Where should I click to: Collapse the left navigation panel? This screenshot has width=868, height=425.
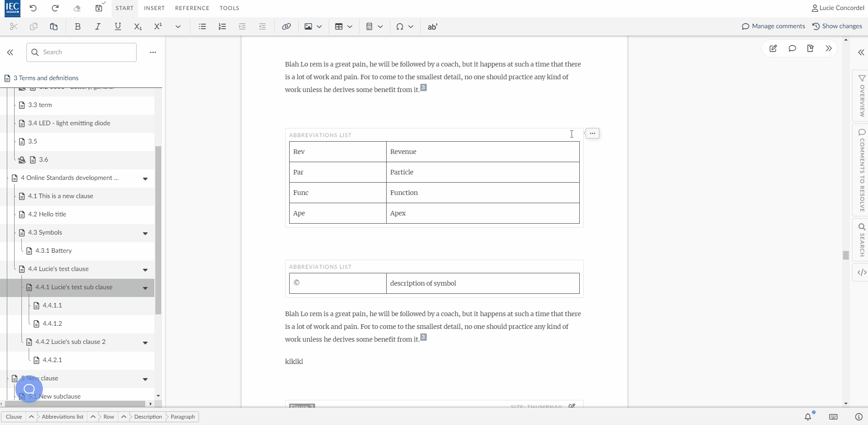(10, 52)
